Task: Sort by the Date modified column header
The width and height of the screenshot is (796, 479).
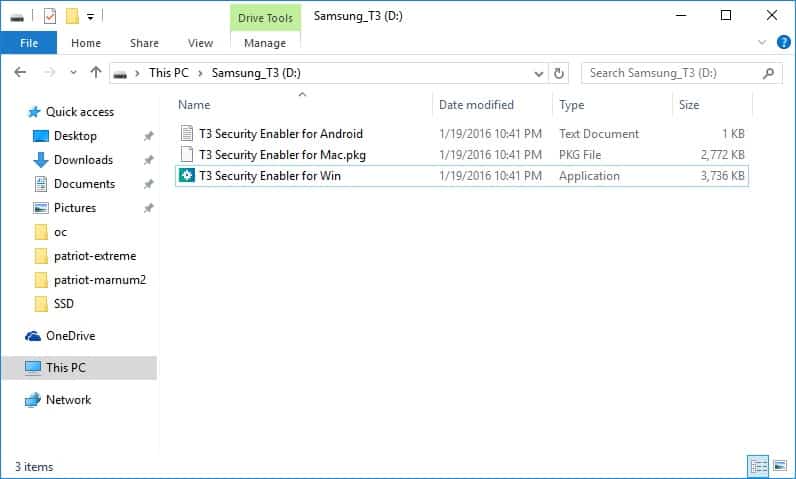Action: click(476, 105)
